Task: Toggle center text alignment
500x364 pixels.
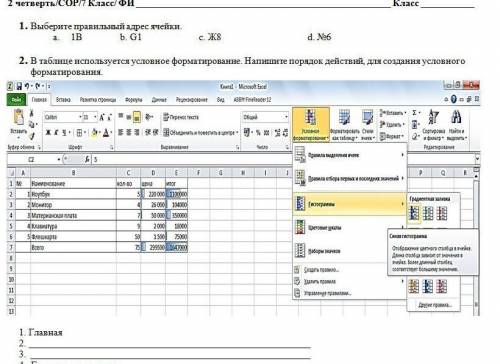Action: coord(129,132)
